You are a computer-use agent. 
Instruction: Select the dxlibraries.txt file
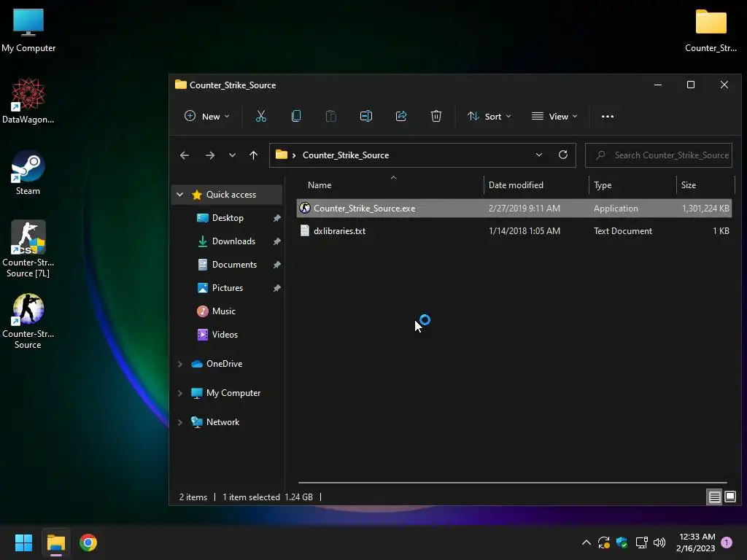point(514,230)
